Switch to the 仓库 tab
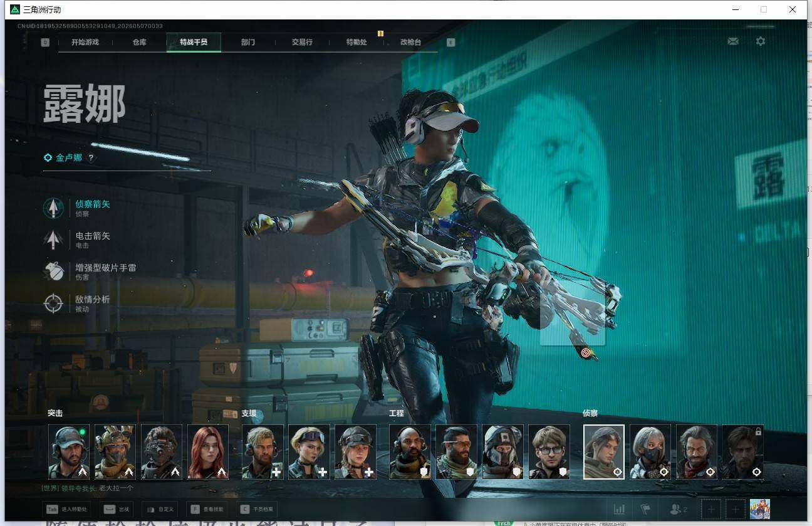The height and width of the screenshot is (526, 812). tap(139, 42)
